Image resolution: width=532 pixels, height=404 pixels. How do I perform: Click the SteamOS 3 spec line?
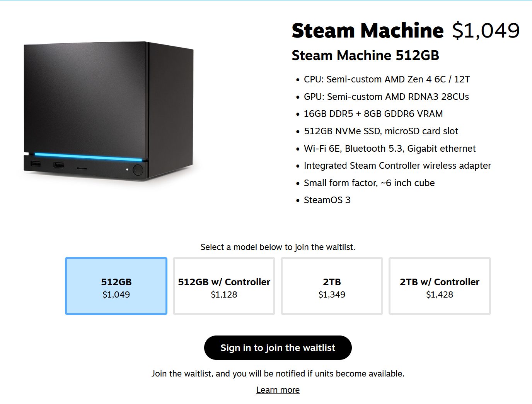click(x=327, y=200)
